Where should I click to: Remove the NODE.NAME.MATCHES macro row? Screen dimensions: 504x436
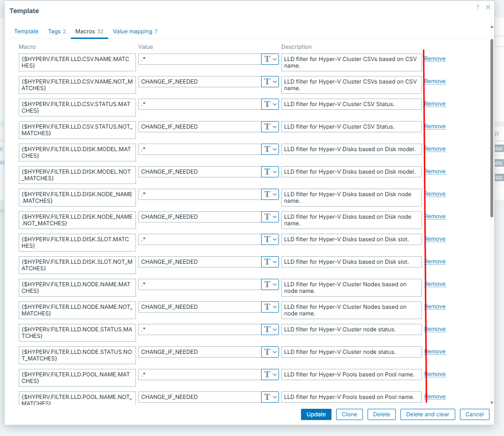point(435,284)
